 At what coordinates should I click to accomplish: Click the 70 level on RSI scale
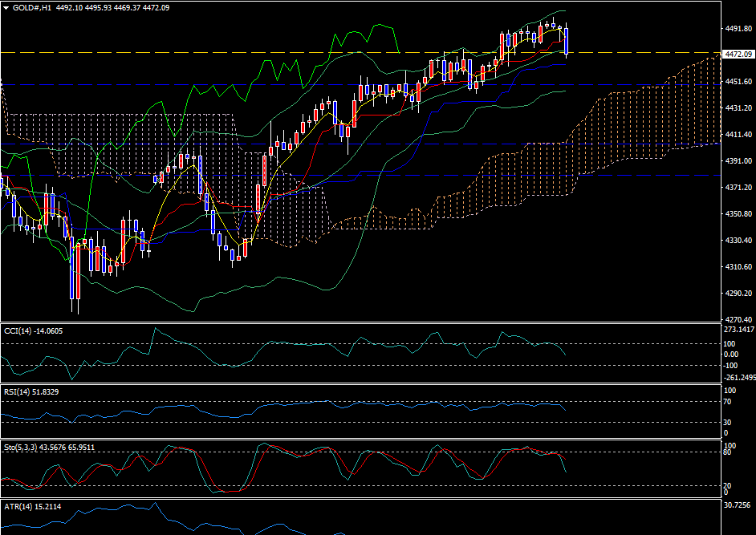[727, 401]
